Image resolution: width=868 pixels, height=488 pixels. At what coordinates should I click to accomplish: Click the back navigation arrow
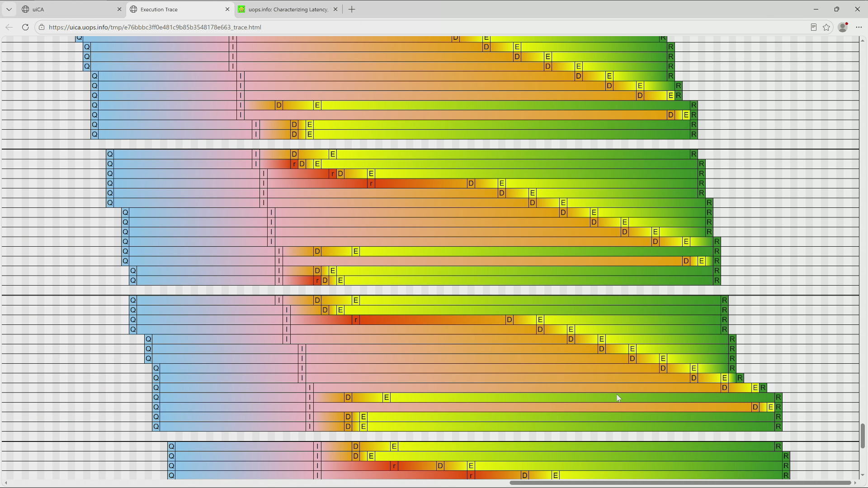(9, 27)
